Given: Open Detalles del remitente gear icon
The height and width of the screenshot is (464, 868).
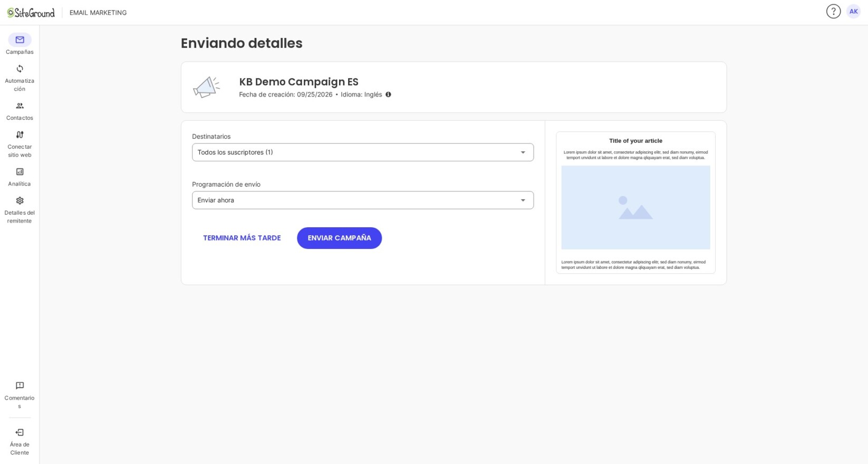Looking at the screenshot, I should click(20, 200).
